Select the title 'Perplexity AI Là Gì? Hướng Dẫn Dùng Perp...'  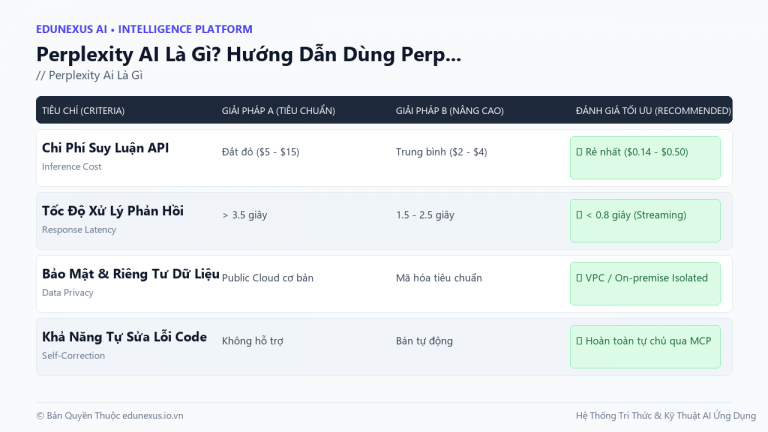pos(249,54)
